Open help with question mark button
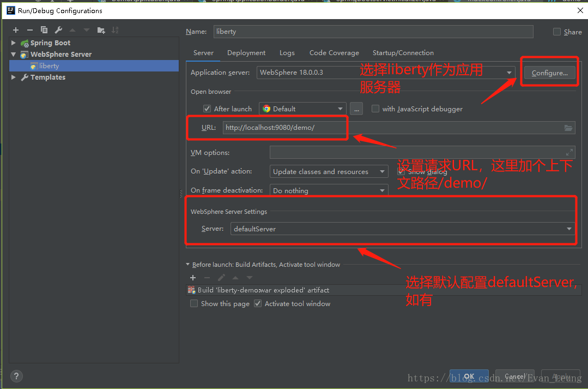 (16, 376)
